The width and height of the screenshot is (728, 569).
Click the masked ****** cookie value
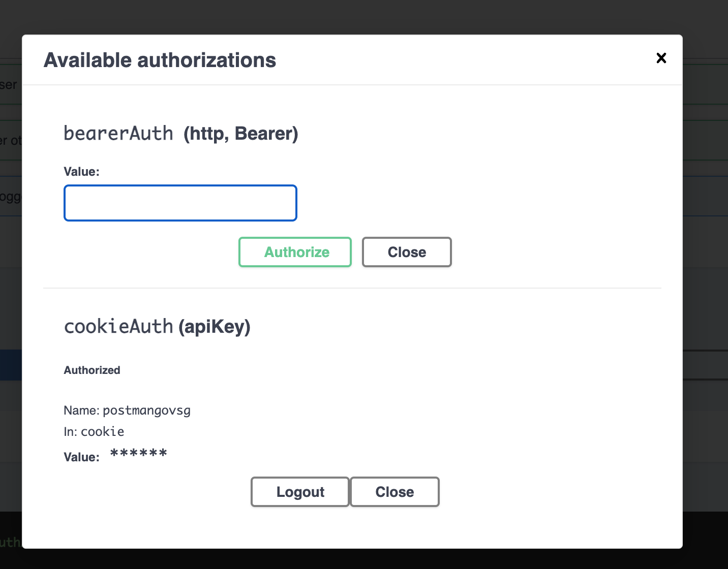pos(138,454)
